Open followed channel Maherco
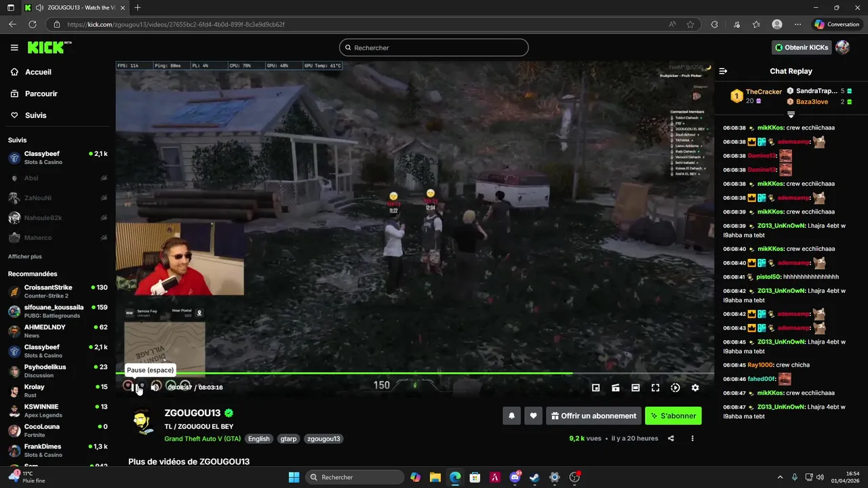Image resolution: width=868 pixels, height=488 pixels. coord(58,238)
